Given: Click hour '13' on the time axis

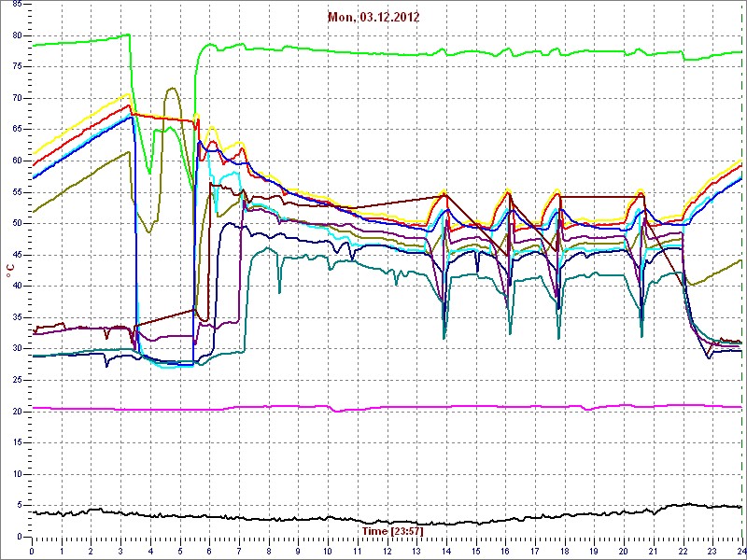Looking at the screenshot, I should (416, 550).
